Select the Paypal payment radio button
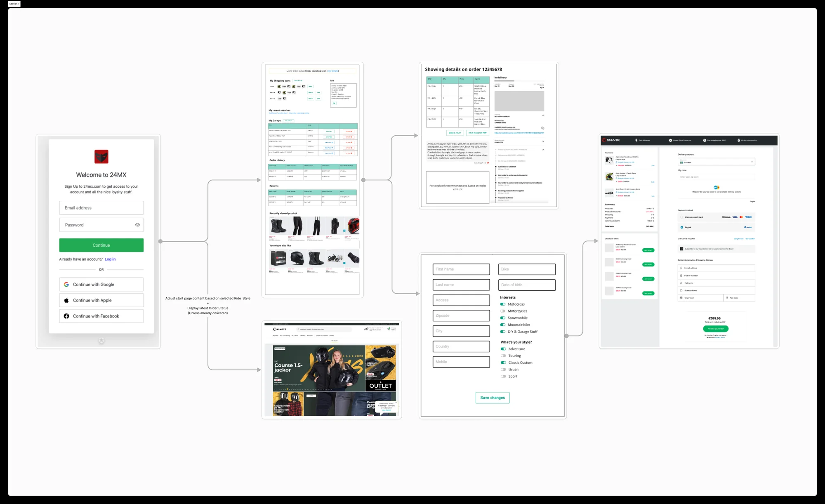 (682, 227)
